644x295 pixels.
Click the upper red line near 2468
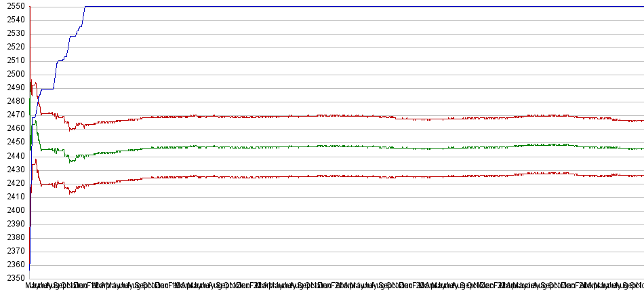pos(339,116)
